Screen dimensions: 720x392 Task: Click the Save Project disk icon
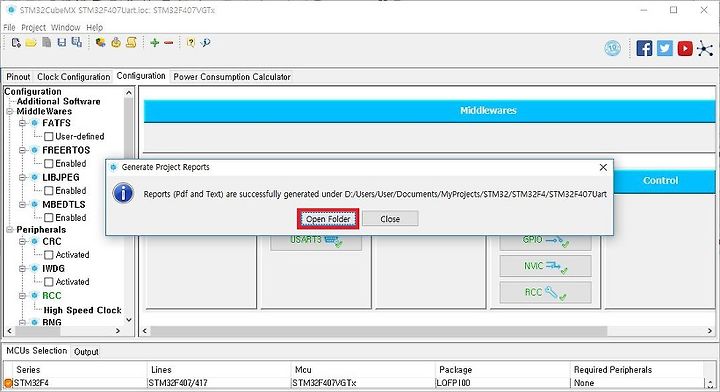(62, 43)
